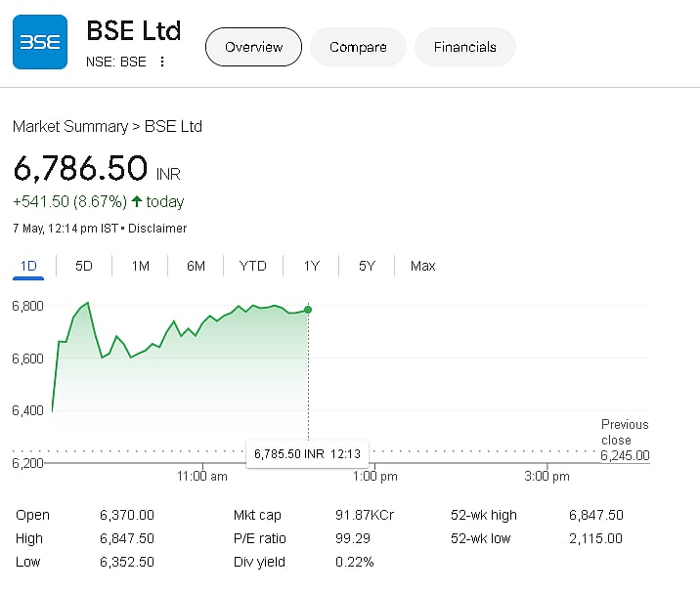This screenshot has height=592, width=700.
Task: Open the three-dot options menu beside NSE: BSE
Action: 162,62
